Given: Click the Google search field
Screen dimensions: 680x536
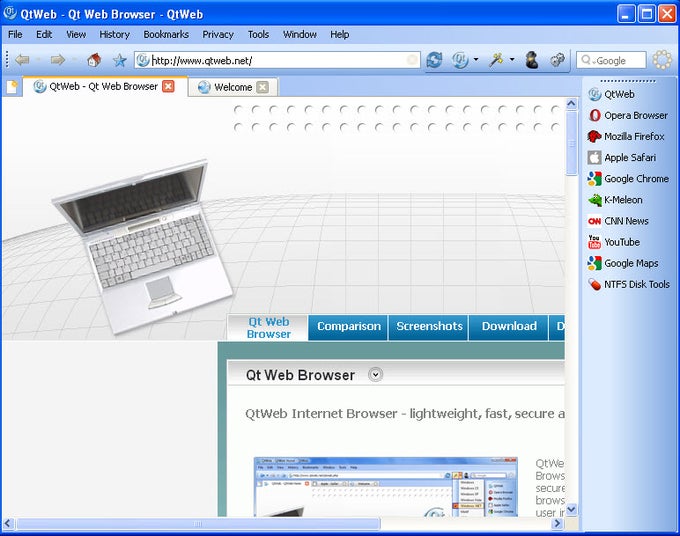Looking at the screenshot, I should pos(611,60).
